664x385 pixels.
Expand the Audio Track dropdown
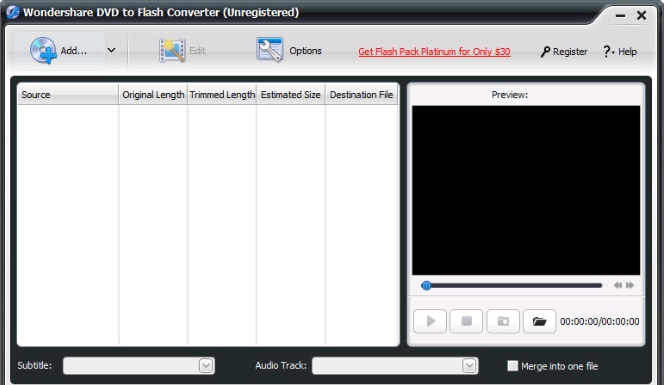(x=469, y=366)
